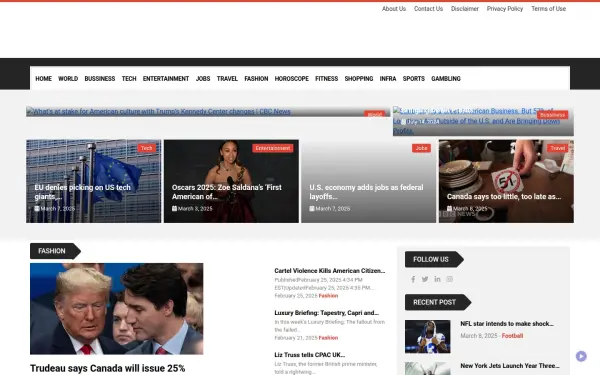Click the red Jobs category tag

[x=421, y=148]
